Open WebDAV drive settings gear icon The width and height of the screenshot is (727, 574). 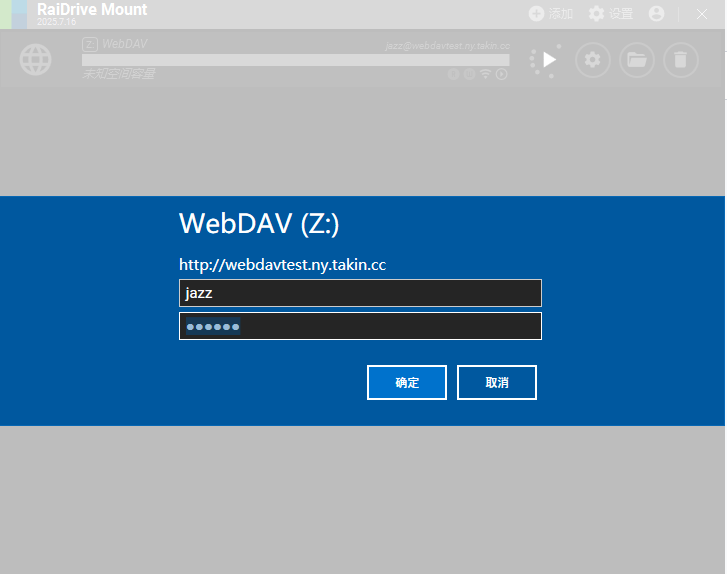(593, 60)
